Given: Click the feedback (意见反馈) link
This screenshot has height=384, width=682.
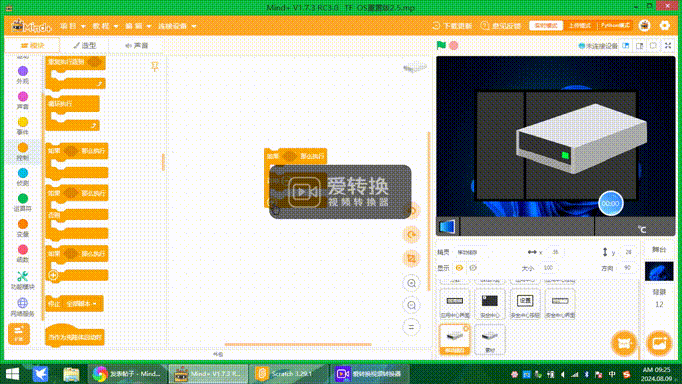Looking at the screenshot, I should pos(501,26).
